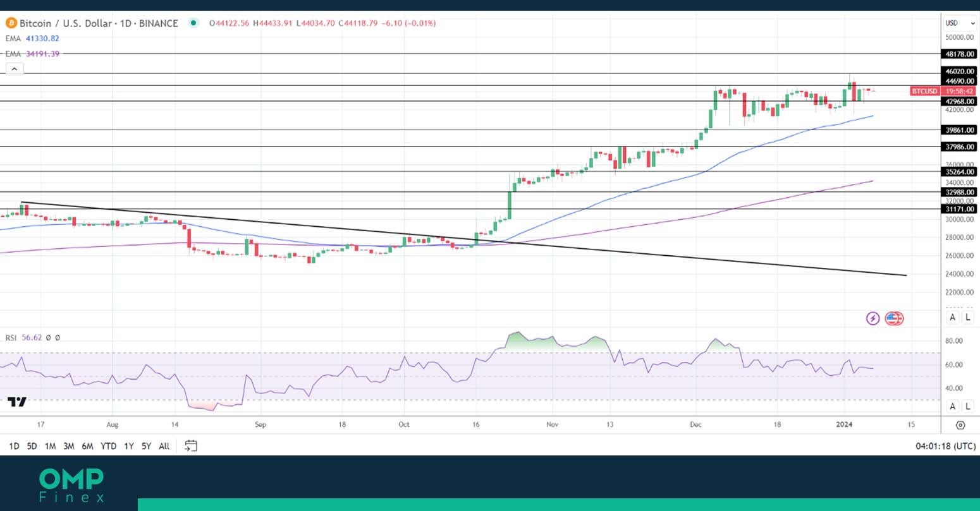Click the BINANCE exchange text in the chart title
The width and height of the screenshot is (980, 511).
click(x=158, y=23)
